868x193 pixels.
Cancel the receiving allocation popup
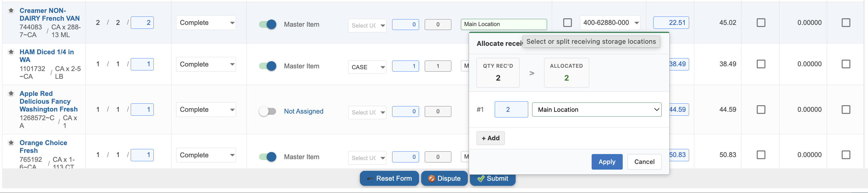point(644,162)
